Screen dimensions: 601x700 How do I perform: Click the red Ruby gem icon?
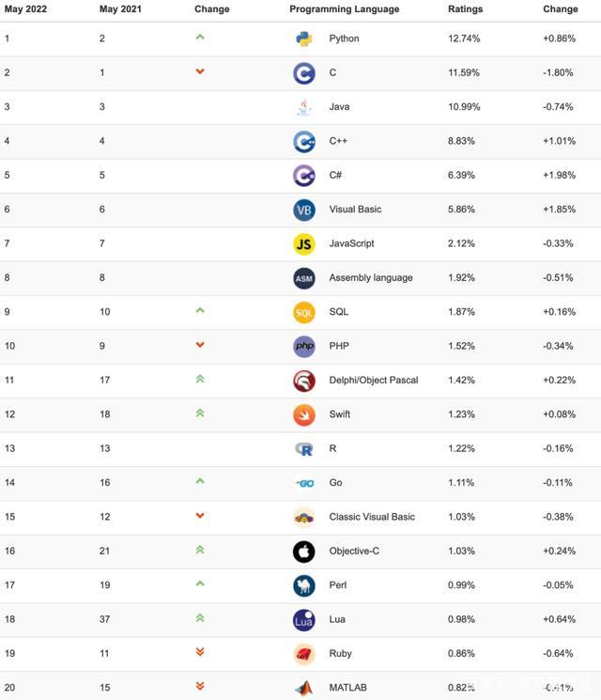click(303, 654)
